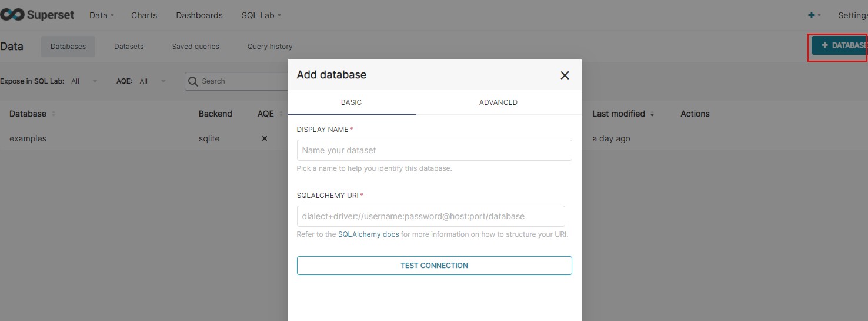Go to Charts in top menu
This screenshot has height=321, width=868.
(x=144, y=15)
